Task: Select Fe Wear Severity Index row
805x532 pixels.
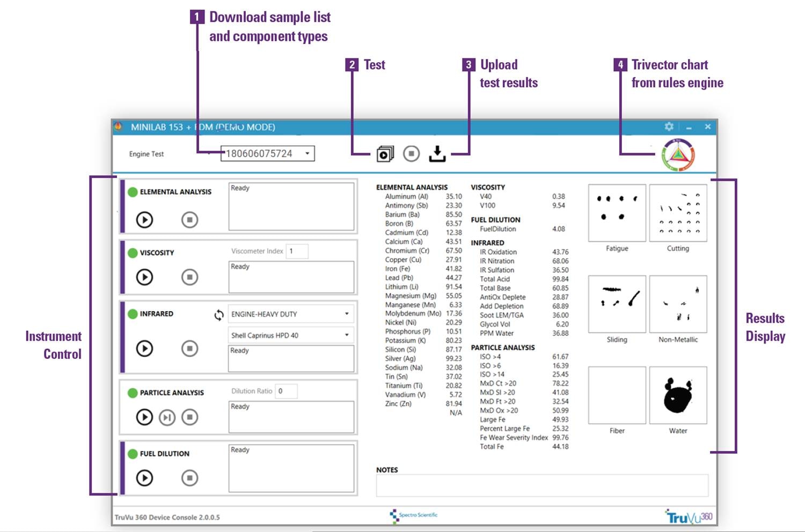Action: (x=524, y=438)
